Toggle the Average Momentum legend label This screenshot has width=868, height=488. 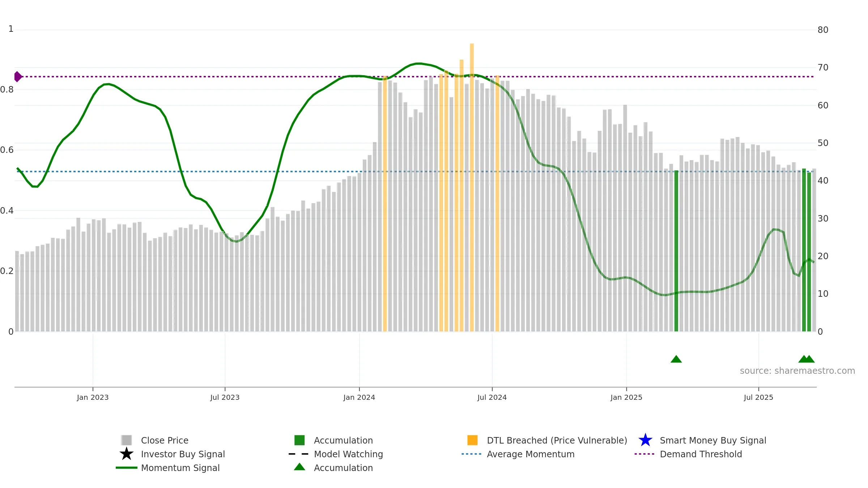(x=531, y=454)
